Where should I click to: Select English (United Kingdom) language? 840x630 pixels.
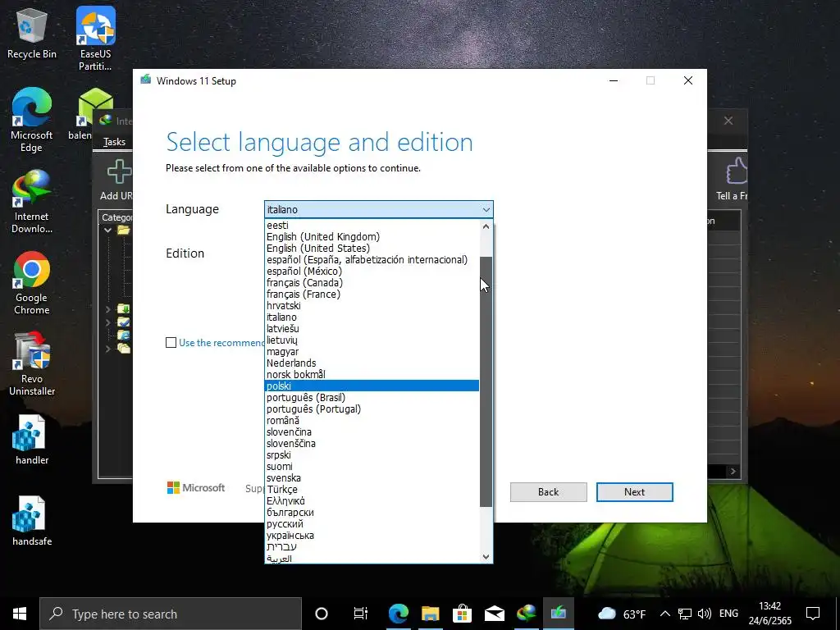pos(372,236)
